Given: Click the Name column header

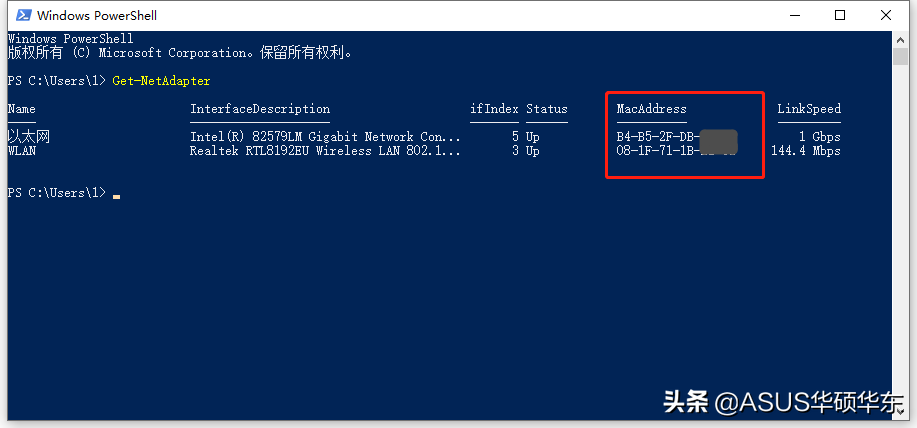Looking at the screenshot, I should 21,109.
